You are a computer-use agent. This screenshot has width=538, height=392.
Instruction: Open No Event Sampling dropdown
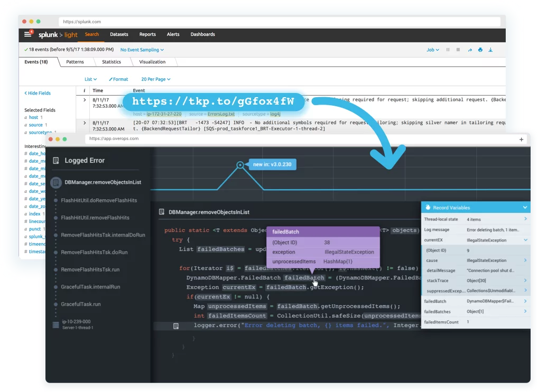142,50
